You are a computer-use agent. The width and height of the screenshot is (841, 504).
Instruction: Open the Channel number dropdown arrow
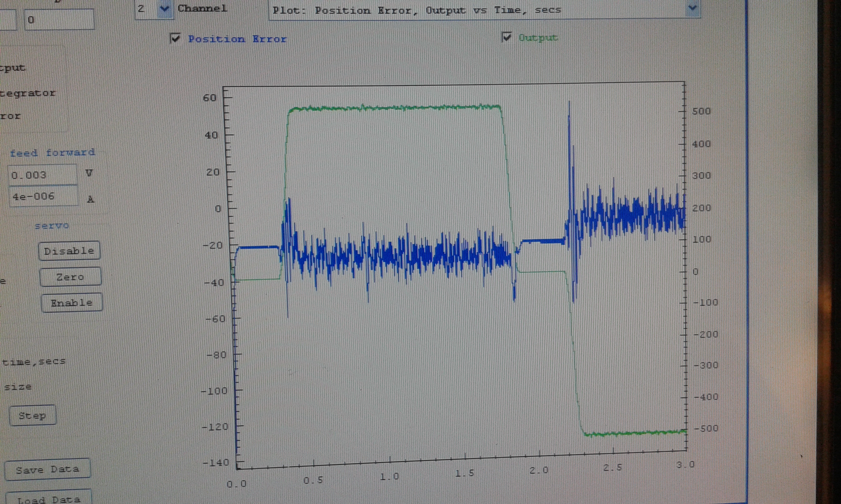click(165, 9)
